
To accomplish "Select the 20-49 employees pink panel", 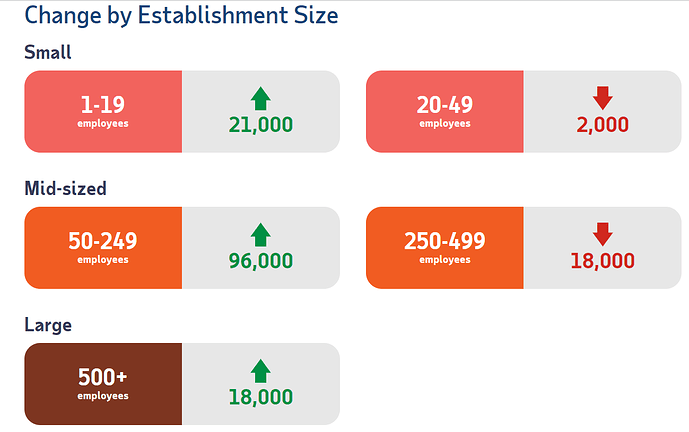I will 445,112.
